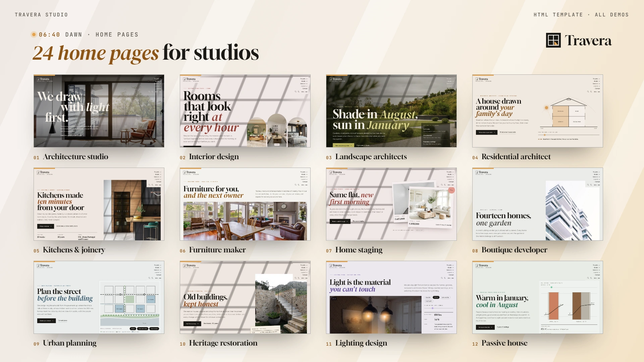
Task: Open the Boutique developer demo preview
Action: click(x=538, y=204)
